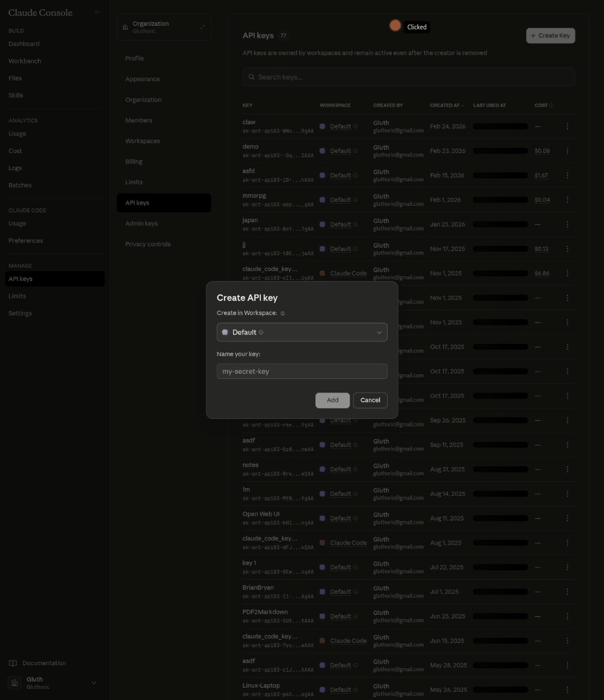Open the Organization switcher building icon
Viewport: 604px width, 700px height.
125,26
